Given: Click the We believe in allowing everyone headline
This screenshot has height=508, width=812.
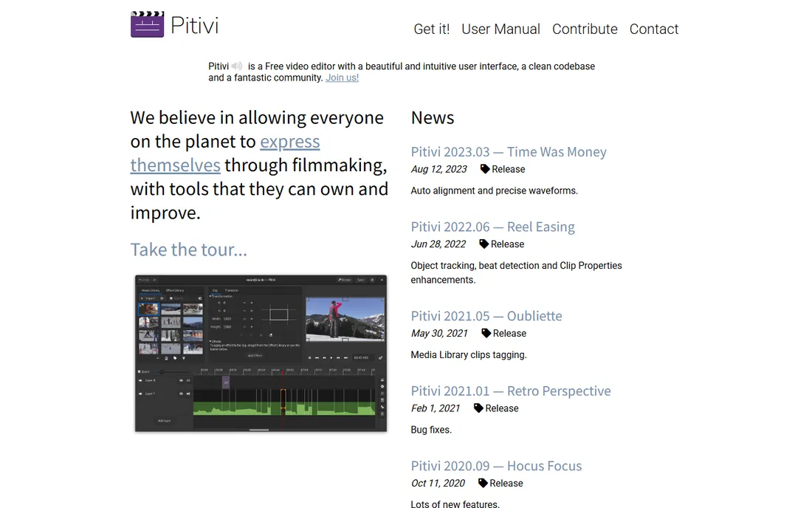Looking at the screenshot, I should [x=259, y=165].
